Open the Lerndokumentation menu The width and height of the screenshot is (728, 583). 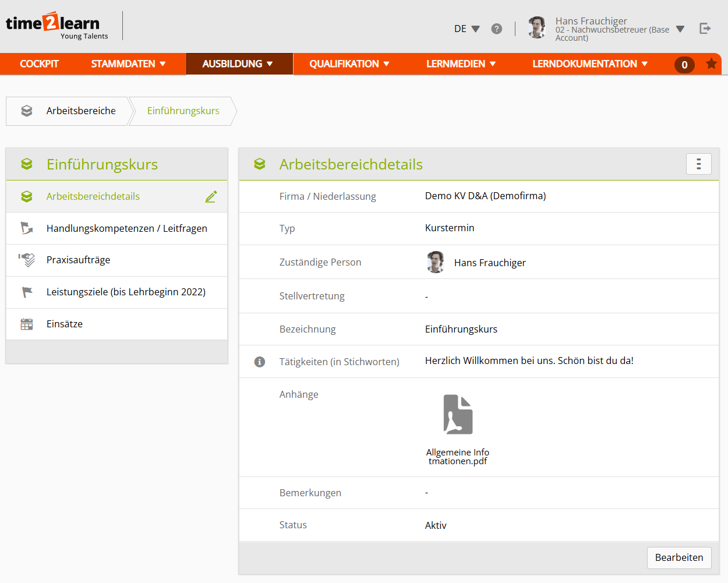tap(589, 64)
